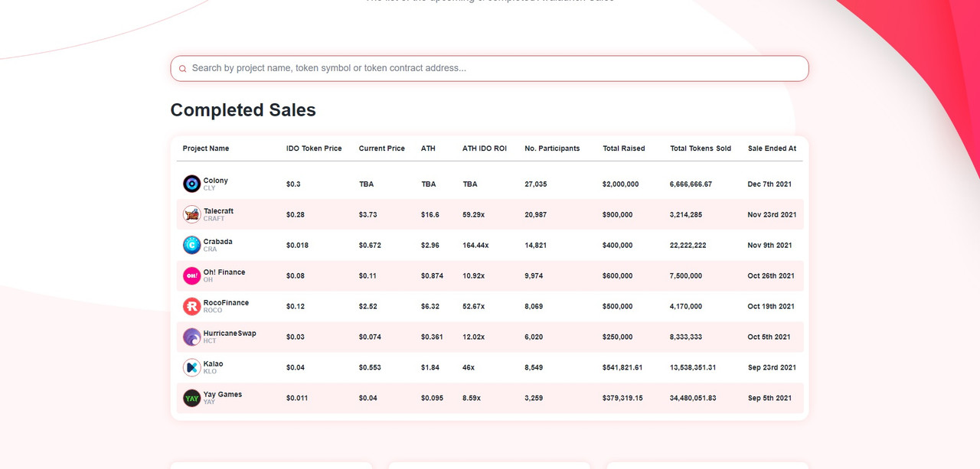The width and height of the screenshot is (980, 469).
Task: Select the 52.67x ROI value
Action: tap(473, 307)
